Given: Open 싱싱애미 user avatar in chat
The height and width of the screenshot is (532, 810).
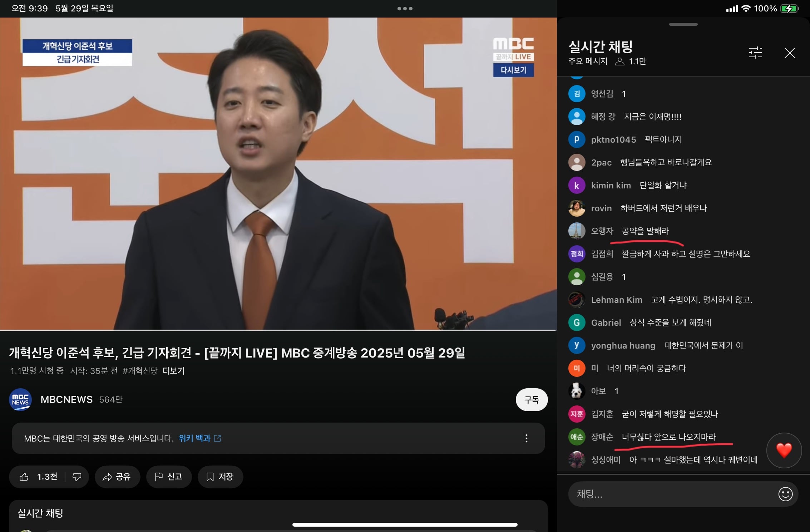Looking at the screenshot, I should 577,460.
